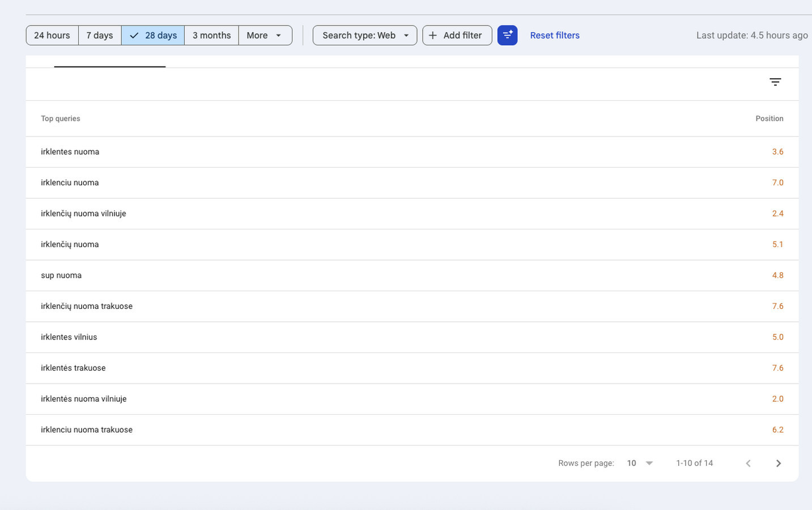Open the 'irklenčių nuoma vilniuje' query
The height and width of the screenshot is (510, 812).
(83, 214)
